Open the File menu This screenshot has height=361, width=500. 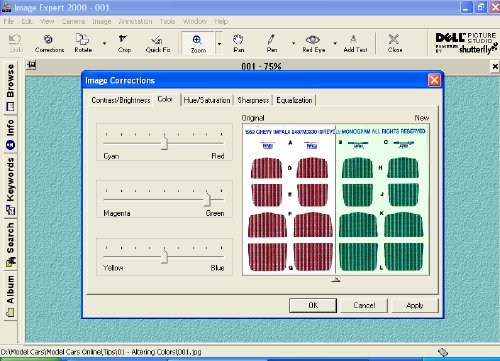(9, 21)
